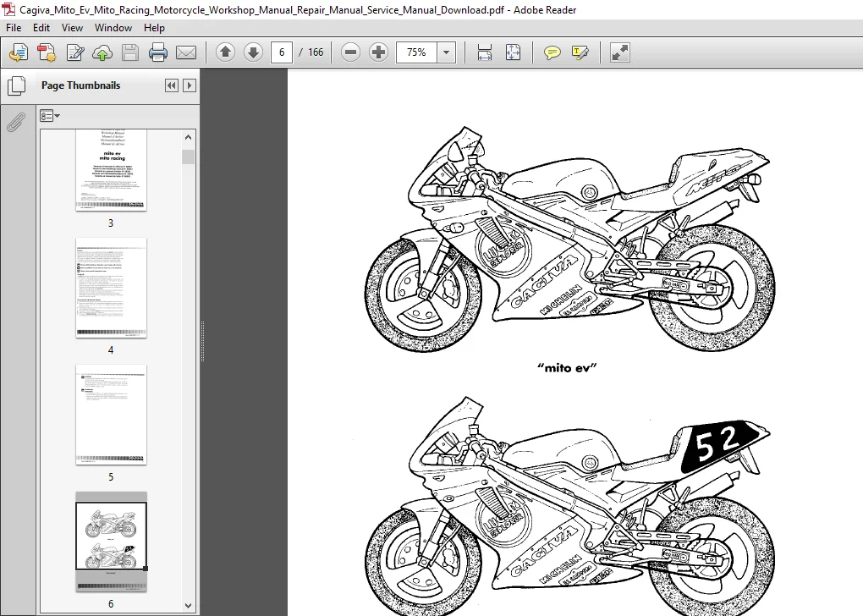Click the Page Thumbnails panel icon
Viewport: 863px width, 616px height.
(x=17, y=85)
